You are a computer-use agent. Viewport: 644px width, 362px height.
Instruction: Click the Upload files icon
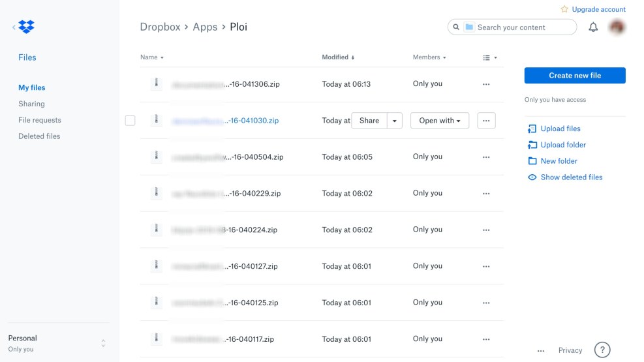(532, 129)
